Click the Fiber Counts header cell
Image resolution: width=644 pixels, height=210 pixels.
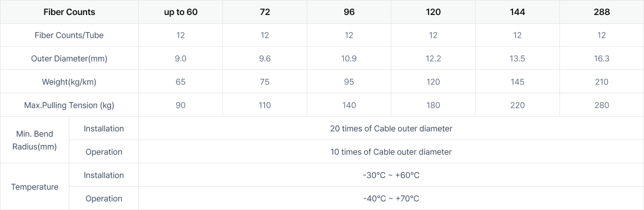coord(69,12)
